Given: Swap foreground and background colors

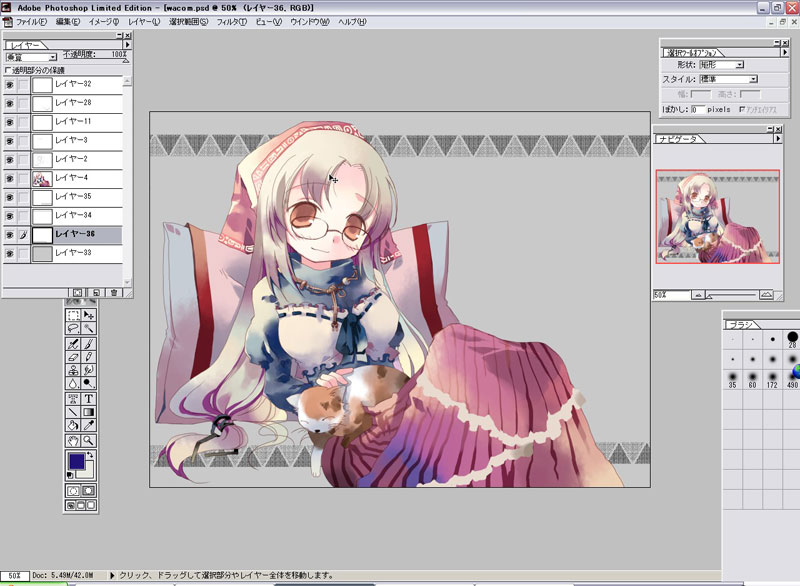Looking at the screenshot, I should (90, 454).
